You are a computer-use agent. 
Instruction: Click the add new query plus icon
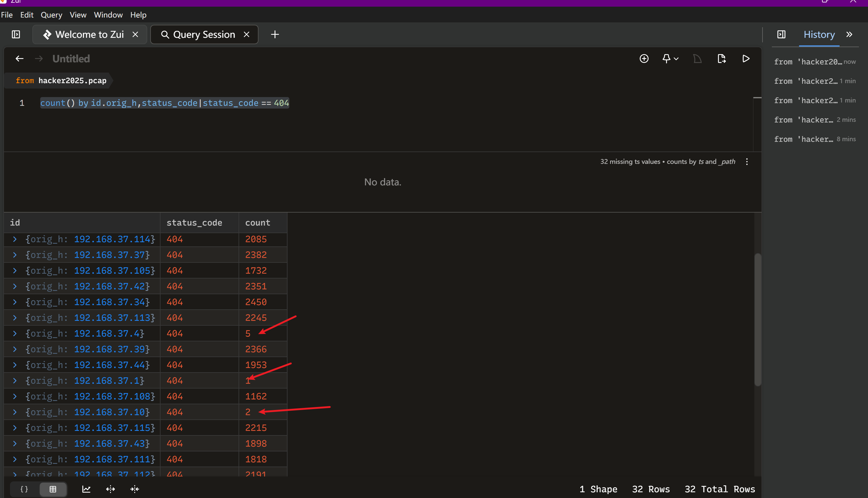644,58
